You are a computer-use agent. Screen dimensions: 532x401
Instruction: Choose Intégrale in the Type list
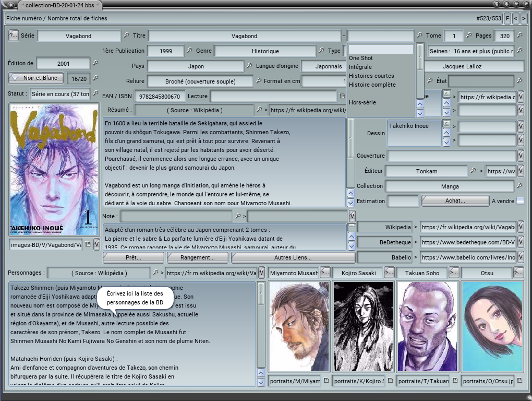pyautogui.click(x=360, y=67)
